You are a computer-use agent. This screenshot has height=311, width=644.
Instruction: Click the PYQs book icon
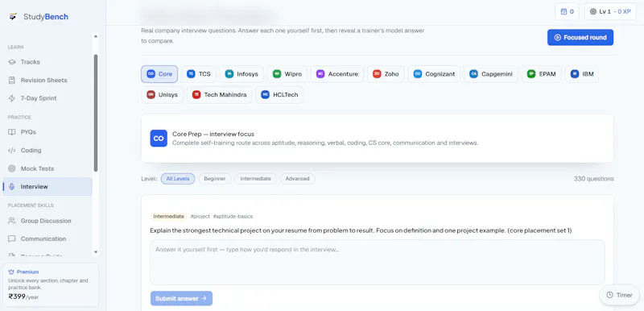(x=12, y=132)
